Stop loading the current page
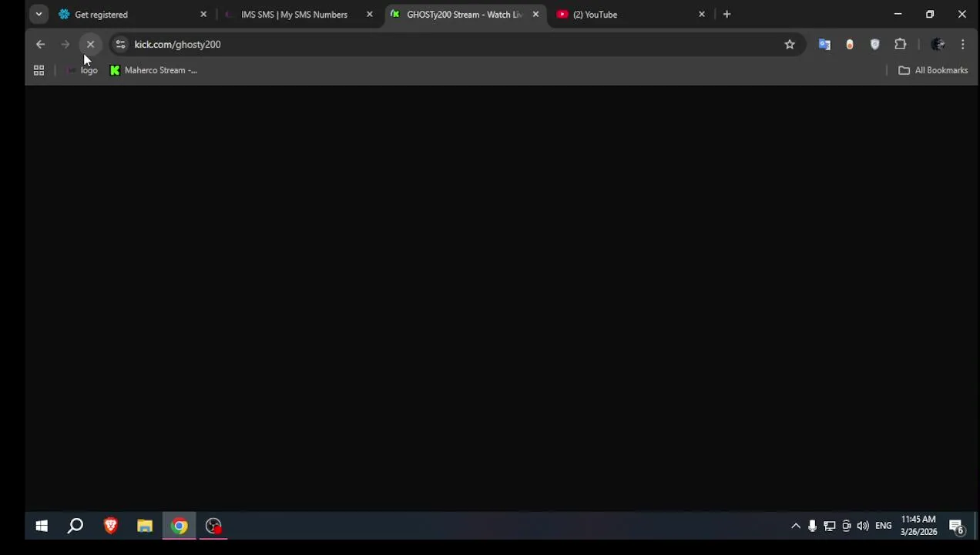The image size is (980, 555). pos(90,45)
